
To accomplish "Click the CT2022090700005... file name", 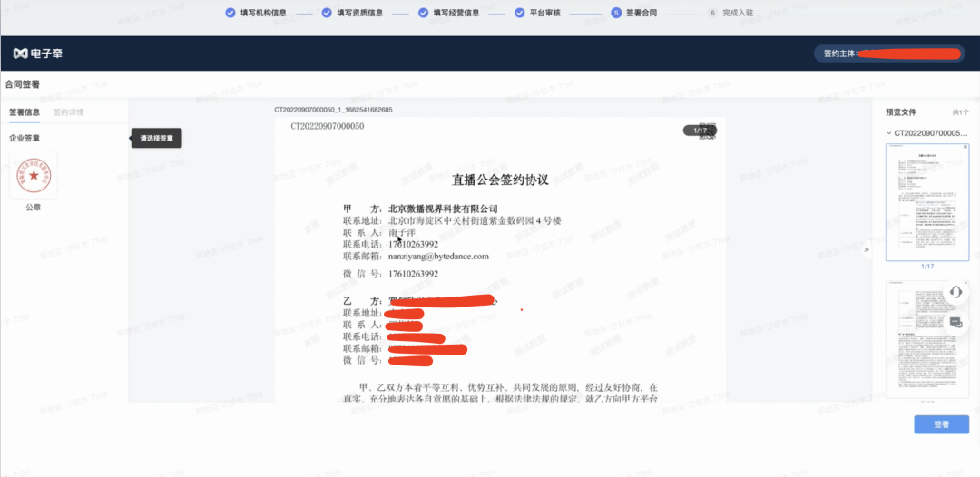I will pyautogui.click(x=931, y=133).
